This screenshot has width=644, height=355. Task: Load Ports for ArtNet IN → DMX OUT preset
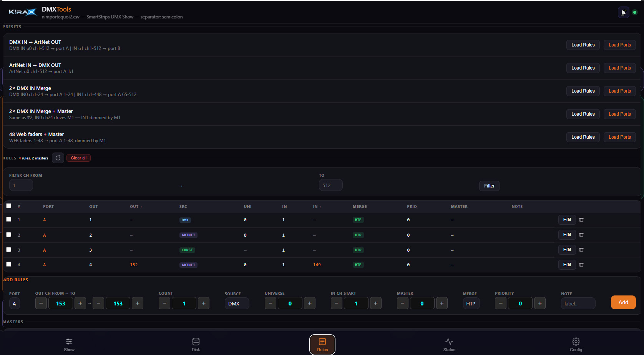(x=619, y=68)
